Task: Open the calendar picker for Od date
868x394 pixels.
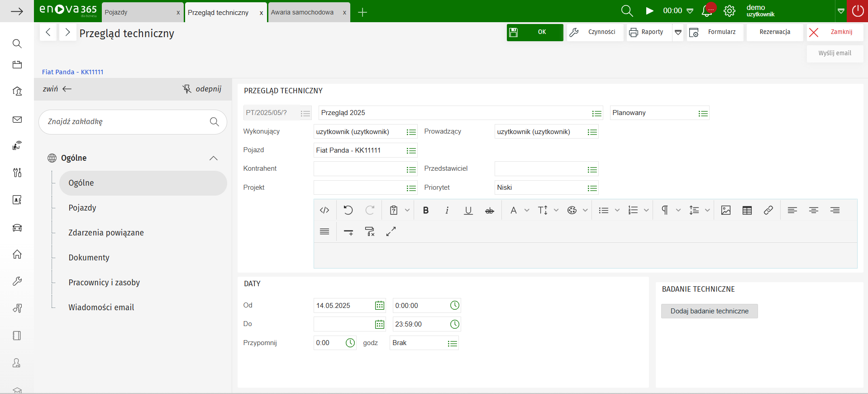Action: (379, 306)
